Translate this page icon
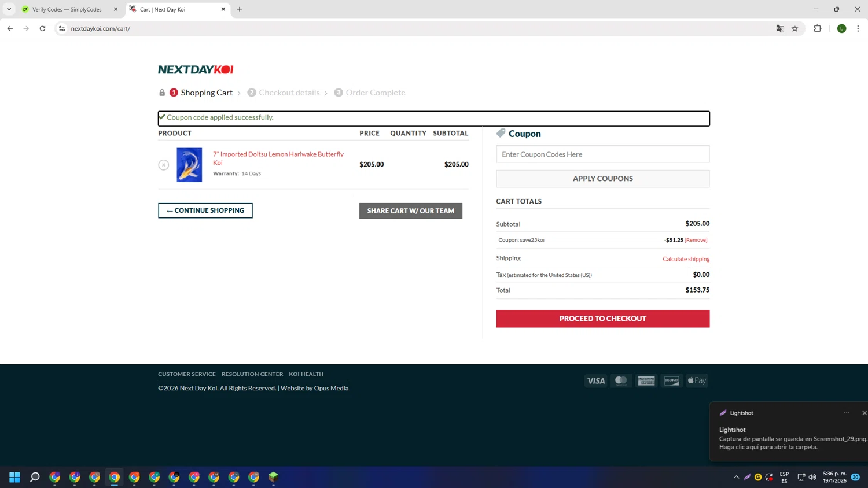The width and height of the screenshot is (868, 488). 780,28
